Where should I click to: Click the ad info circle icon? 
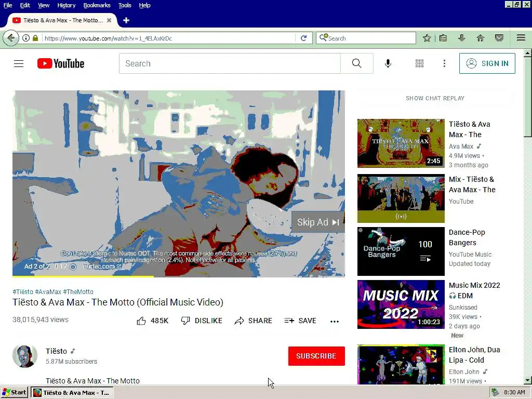click(73, 267)
